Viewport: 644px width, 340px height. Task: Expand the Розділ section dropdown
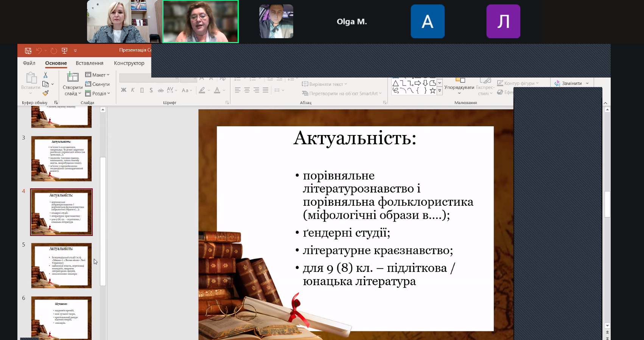pos(98,93)
